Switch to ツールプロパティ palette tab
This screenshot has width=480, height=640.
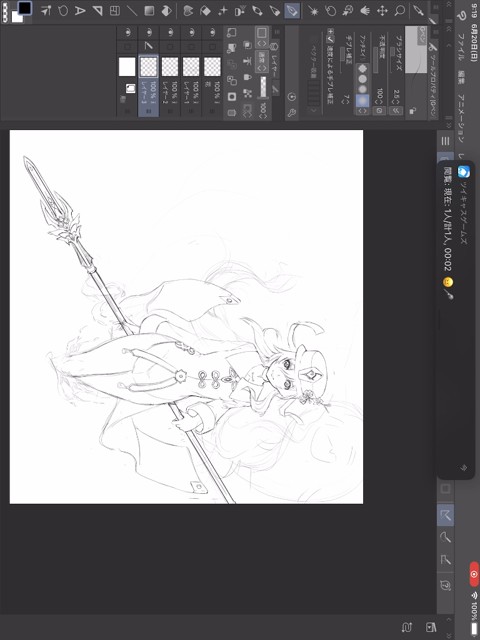[x=433, y=80]
